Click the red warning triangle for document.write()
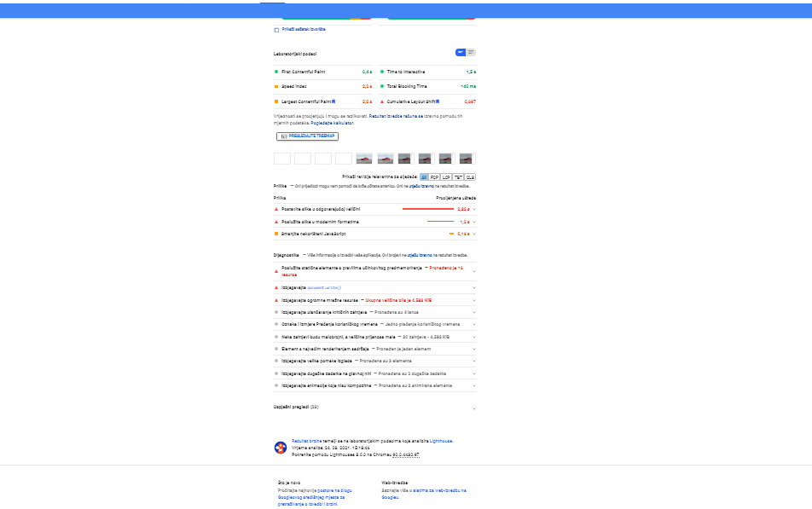The height and width of the screenshot is (509, 812). point(276,288)
